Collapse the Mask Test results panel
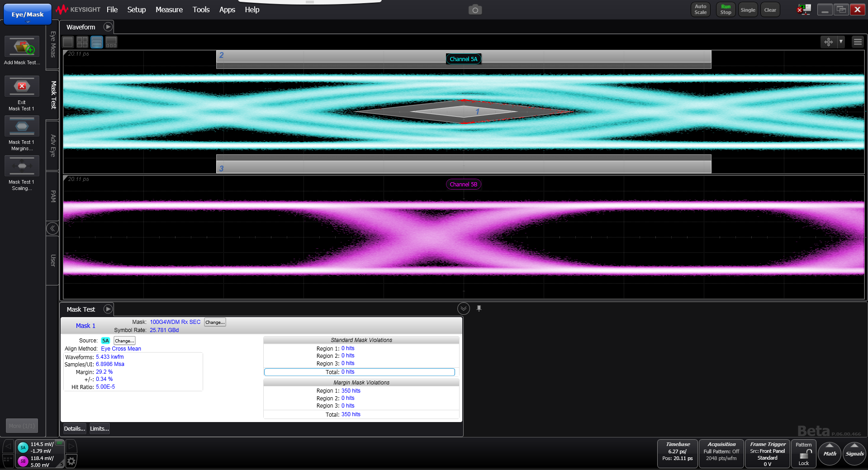The image size is (868, 470). pos(463,309)
